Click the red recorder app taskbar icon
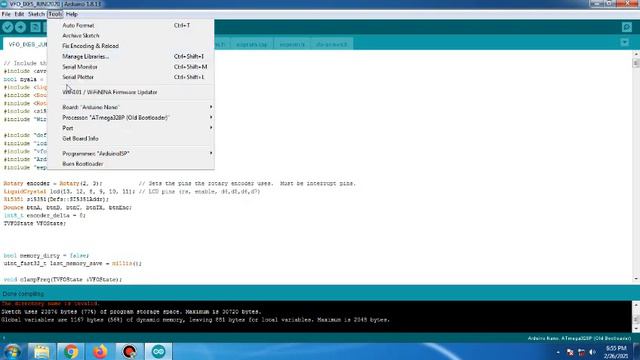 pos(129,351)
